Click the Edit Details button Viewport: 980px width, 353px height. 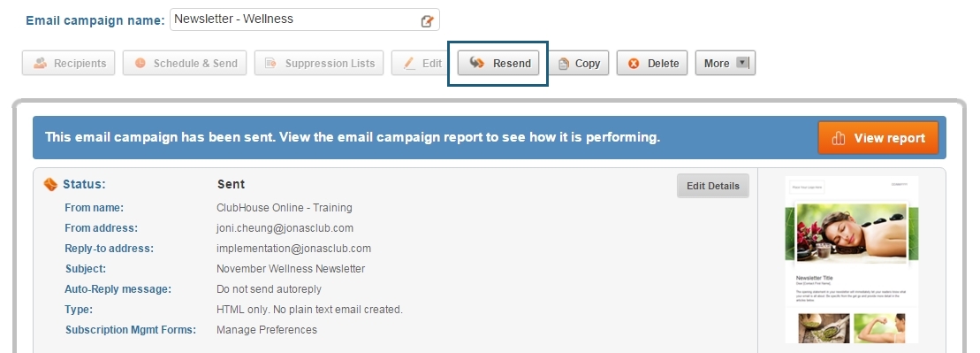[x=712, y=186]
